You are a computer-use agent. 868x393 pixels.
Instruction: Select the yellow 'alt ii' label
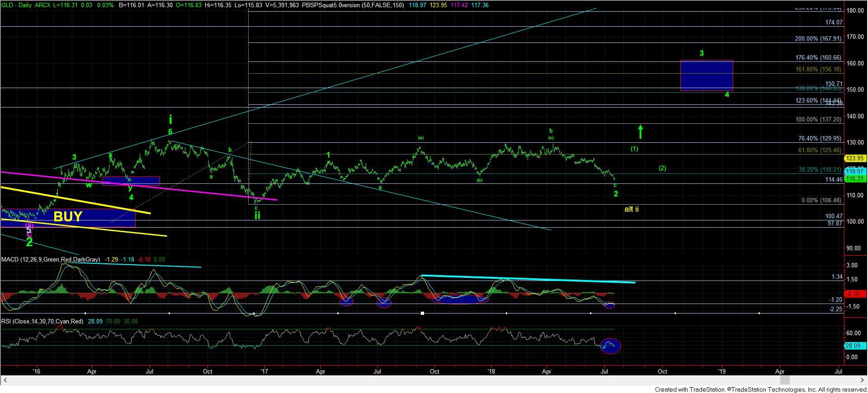(x=632, y=209)
